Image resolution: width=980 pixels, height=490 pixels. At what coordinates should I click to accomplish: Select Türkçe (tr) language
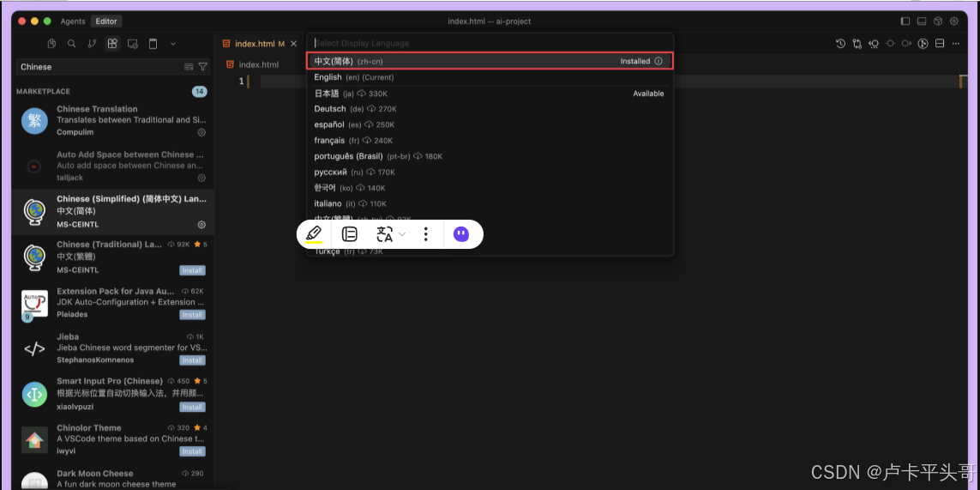pyautogui.click(x=490, y=251)
